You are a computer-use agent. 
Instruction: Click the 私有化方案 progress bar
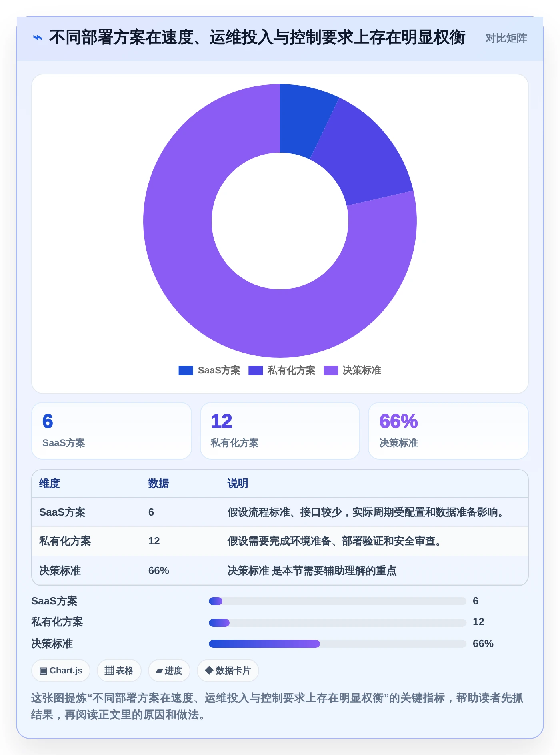pos(337,622)
